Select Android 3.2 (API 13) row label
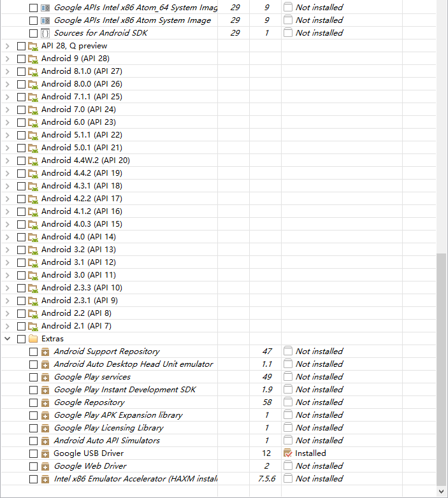 78,249
